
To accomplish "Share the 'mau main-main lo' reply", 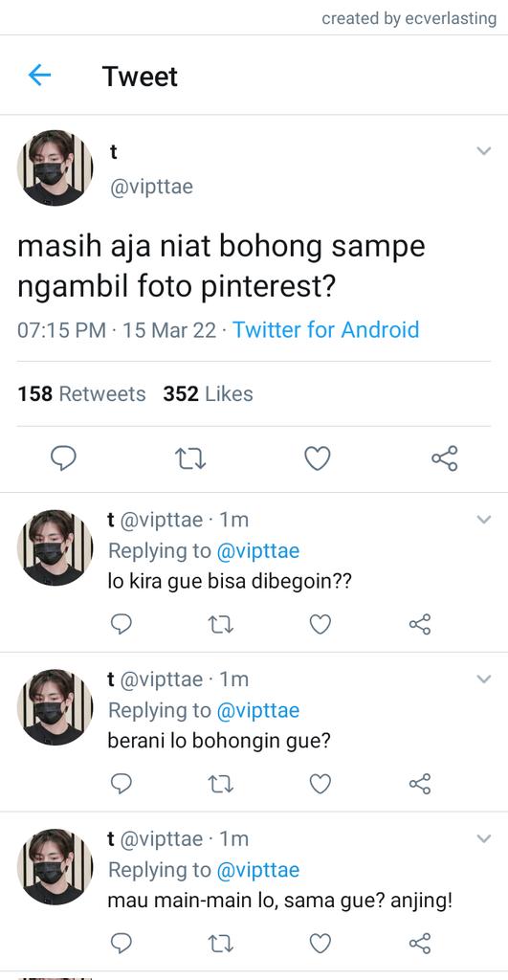I will pos(420,943).
